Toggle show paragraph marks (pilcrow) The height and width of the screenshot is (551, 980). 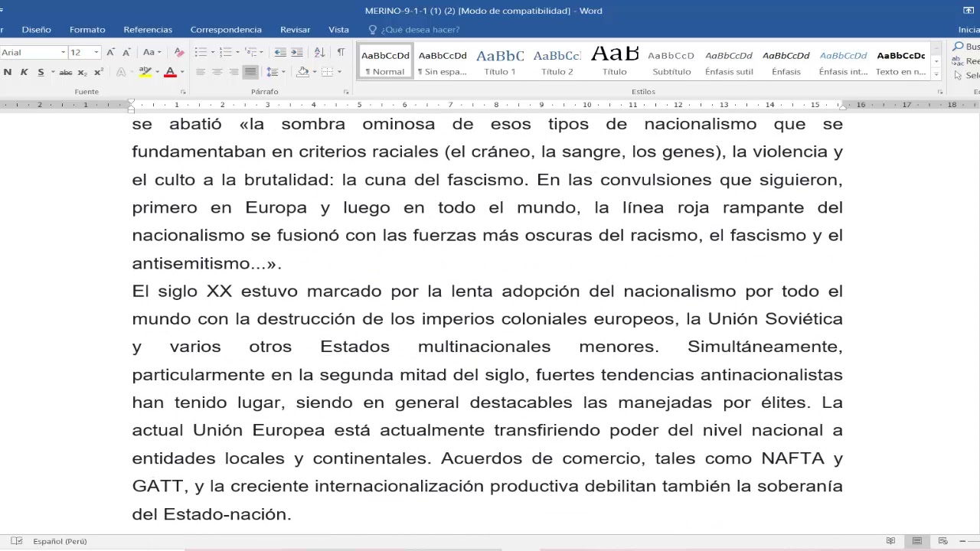341,52
